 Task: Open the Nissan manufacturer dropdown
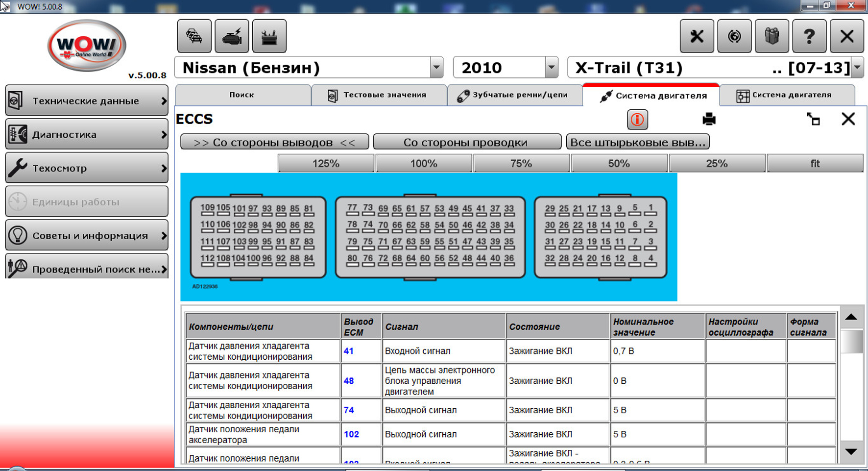click(436, 68)
